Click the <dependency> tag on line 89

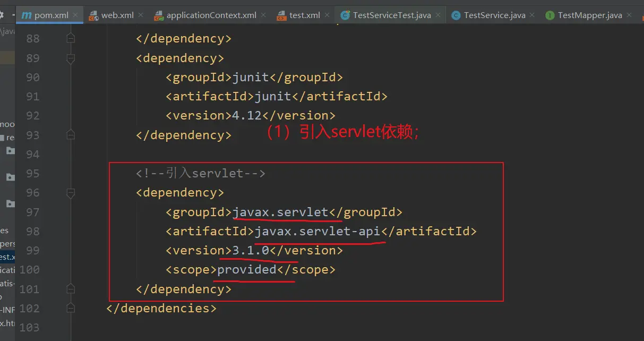click(x=180, y=58)
